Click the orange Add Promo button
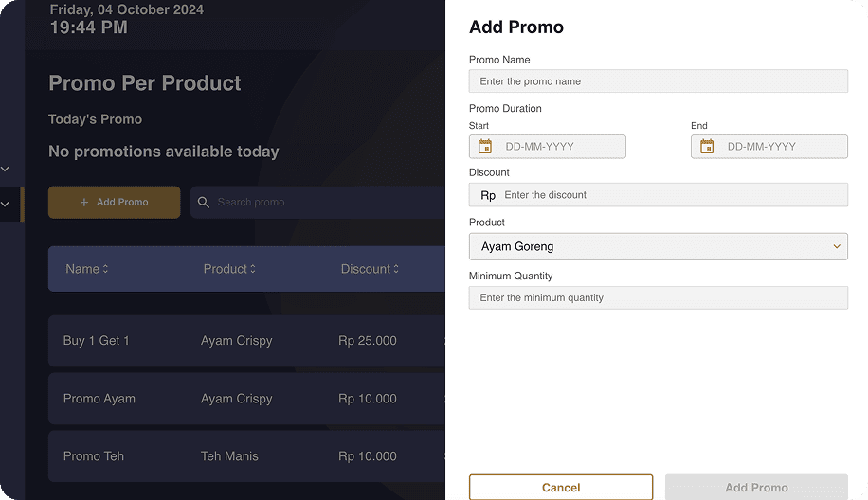 pyautogui.click(x=115, y=202)
